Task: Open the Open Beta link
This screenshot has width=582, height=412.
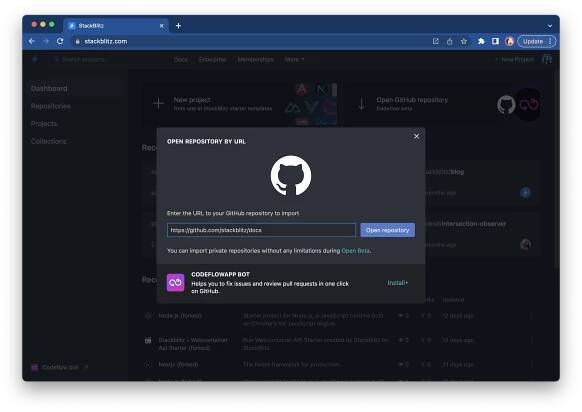Action: [355, 251]
